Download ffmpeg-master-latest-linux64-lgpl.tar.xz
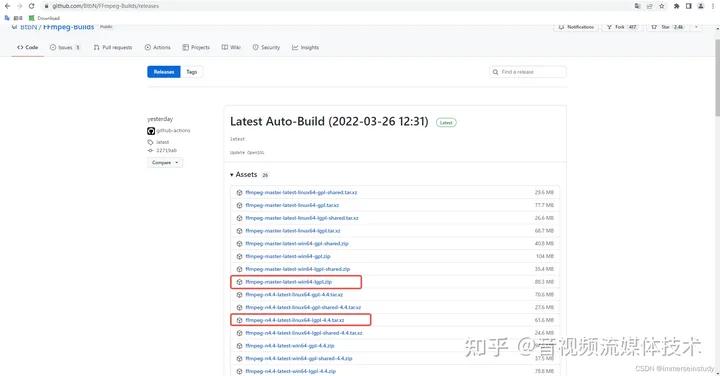 (293, 231)
